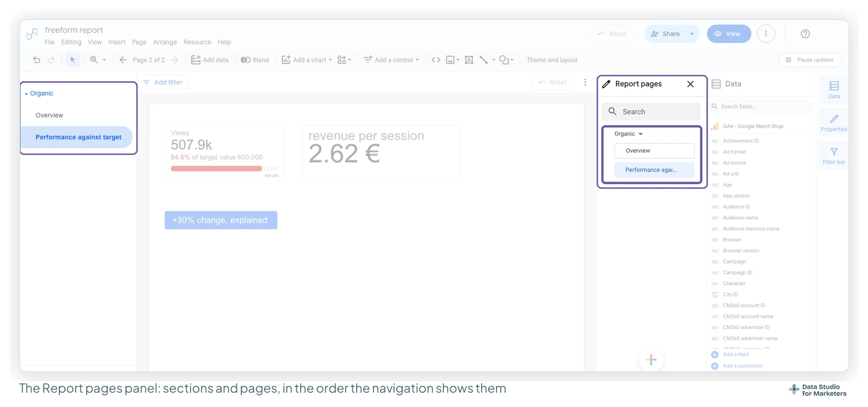
Task: Open the zoom magnifier tool
Action: [x=94, y=60]
